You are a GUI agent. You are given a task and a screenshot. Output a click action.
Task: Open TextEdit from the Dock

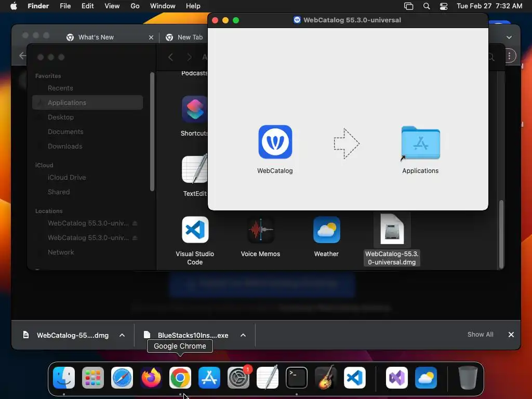(x=268, y=378)
